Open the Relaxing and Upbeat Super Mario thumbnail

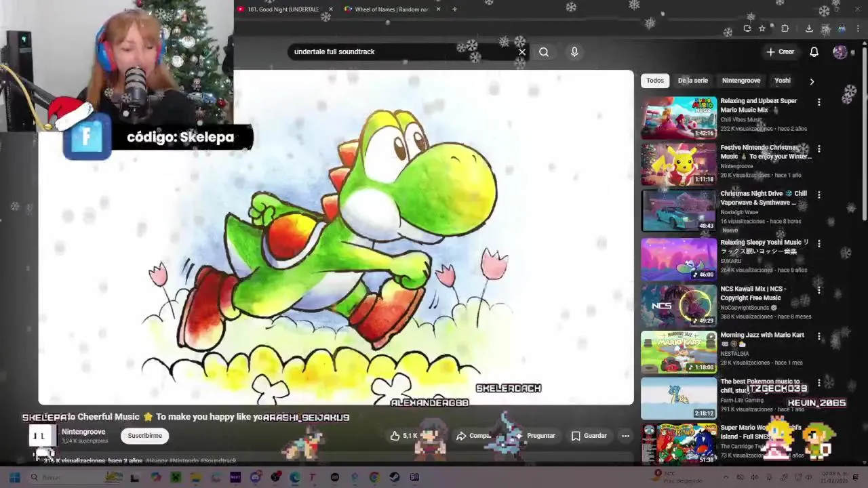click(x=679, y=117)
